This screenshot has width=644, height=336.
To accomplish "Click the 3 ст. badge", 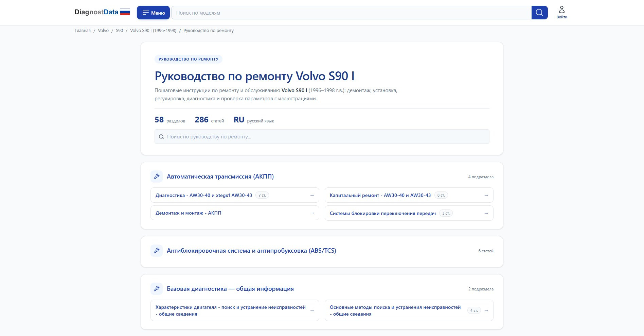I will pyautogui.click(x=446, y=213).
